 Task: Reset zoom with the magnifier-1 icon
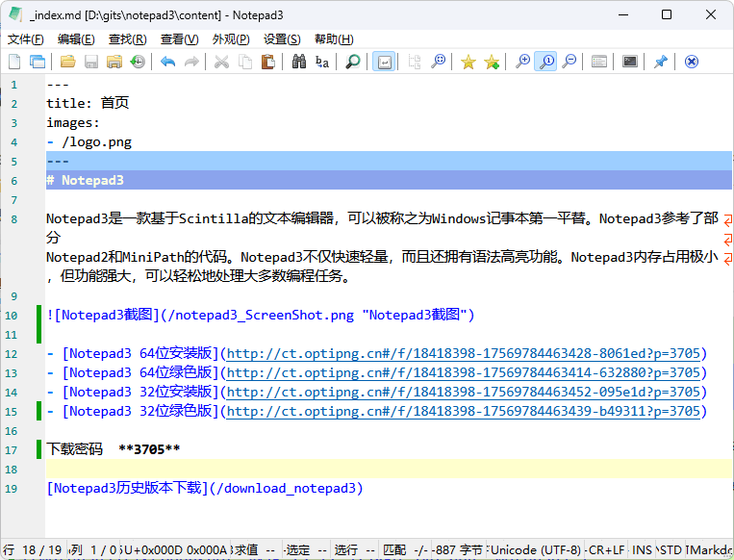pyautogui.click(x=545, y=62)
